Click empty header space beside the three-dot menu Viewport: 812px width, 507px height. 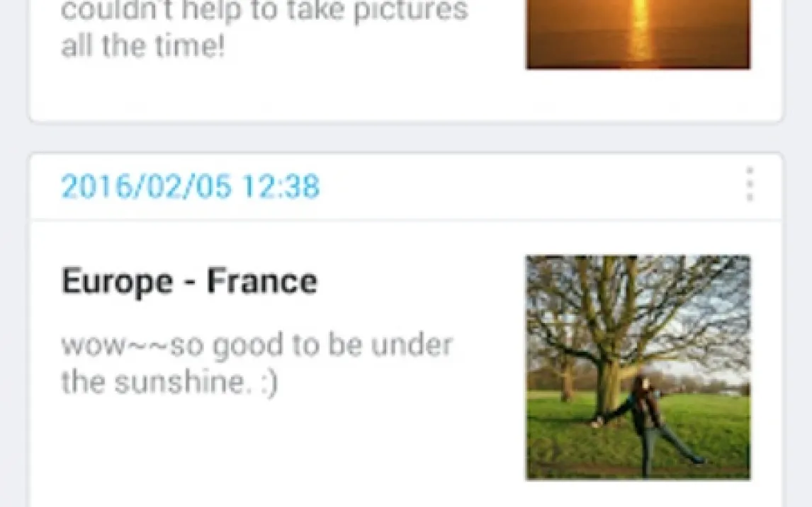[528, 186]
